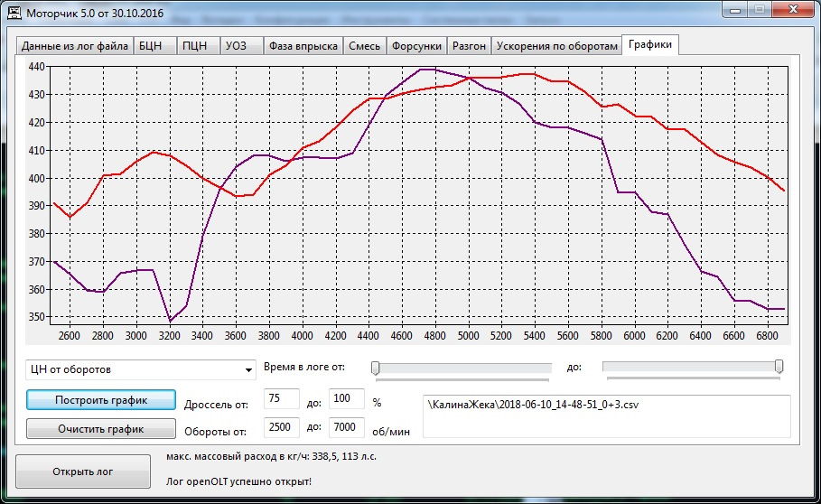Image resolution: width=821 pixels, height=504 pixels.
Task: Click the log file path text box
Action: tap(606, 416)
